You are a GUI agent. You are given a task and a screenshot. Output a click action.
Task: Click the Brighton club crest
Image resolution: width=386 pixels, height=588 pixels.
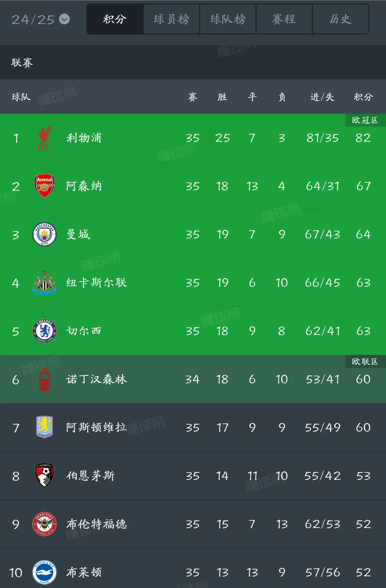[x=44, y=572]
